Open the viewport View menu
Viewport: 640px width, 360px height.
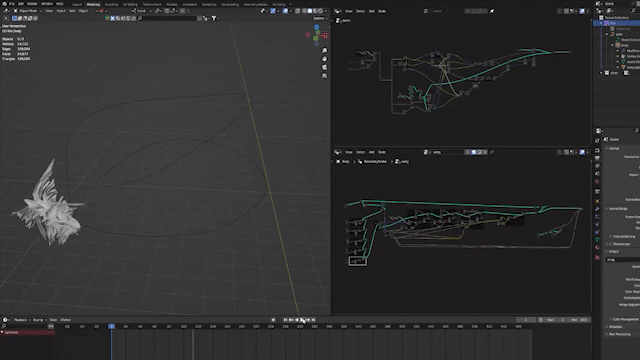pyautogui.click(x=49, y=11)
